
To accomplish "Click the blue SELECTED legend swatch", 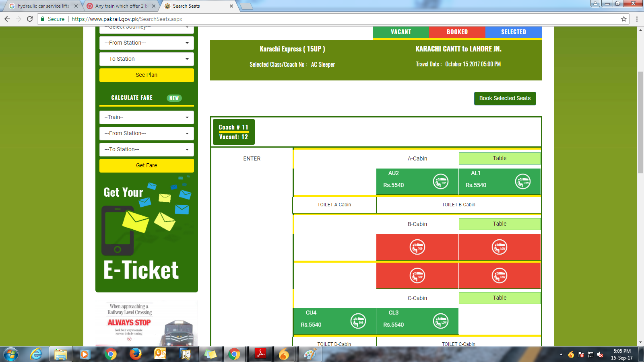I will pos(514,32).
